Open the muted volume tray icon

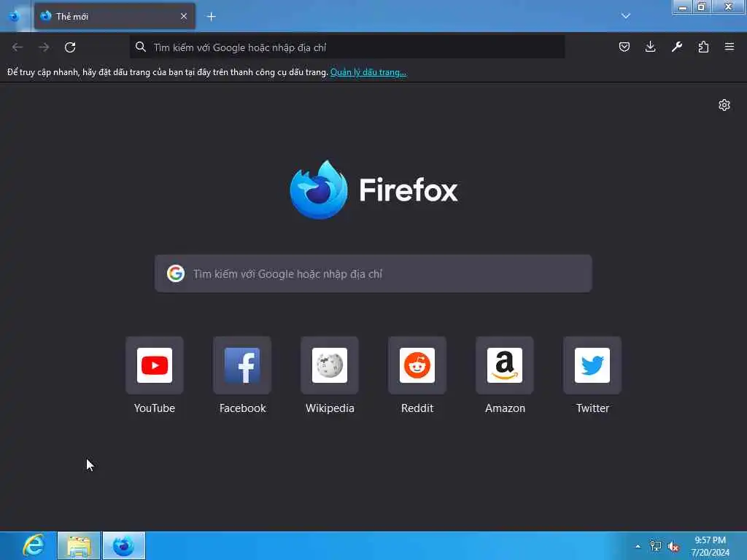pyautogui.click(x=673, y=547)
